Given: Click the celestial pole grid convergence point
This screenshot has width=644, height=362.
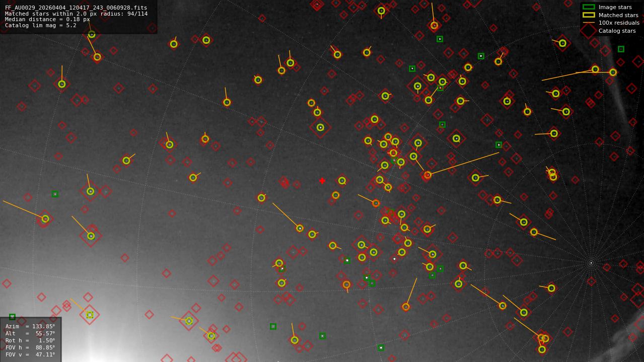Looking at the screenshot, I should pos(591,263).
